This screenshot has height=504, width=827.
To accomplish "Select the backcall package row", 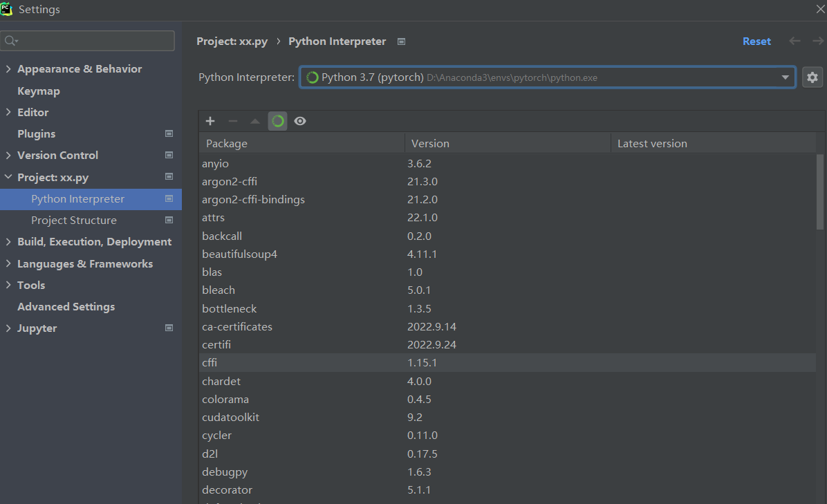I will pyautogui.click(x=508, y=236).
